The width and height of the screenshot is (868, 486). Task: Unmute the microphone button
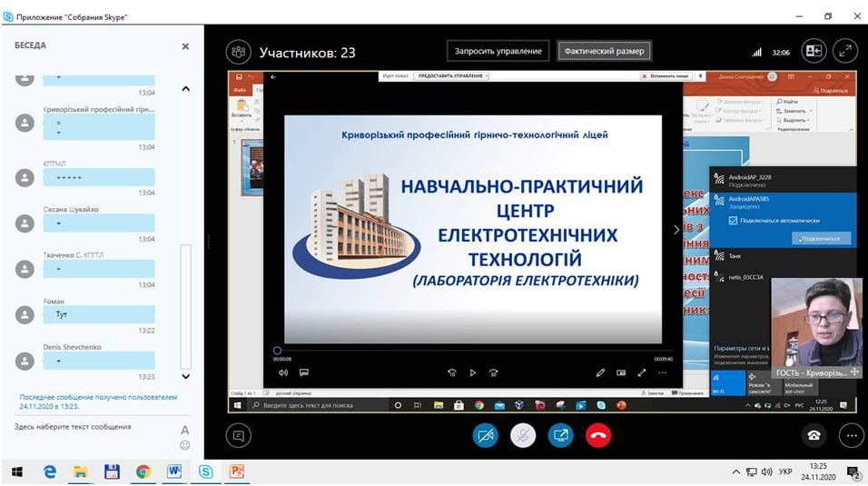pos(523,435)
